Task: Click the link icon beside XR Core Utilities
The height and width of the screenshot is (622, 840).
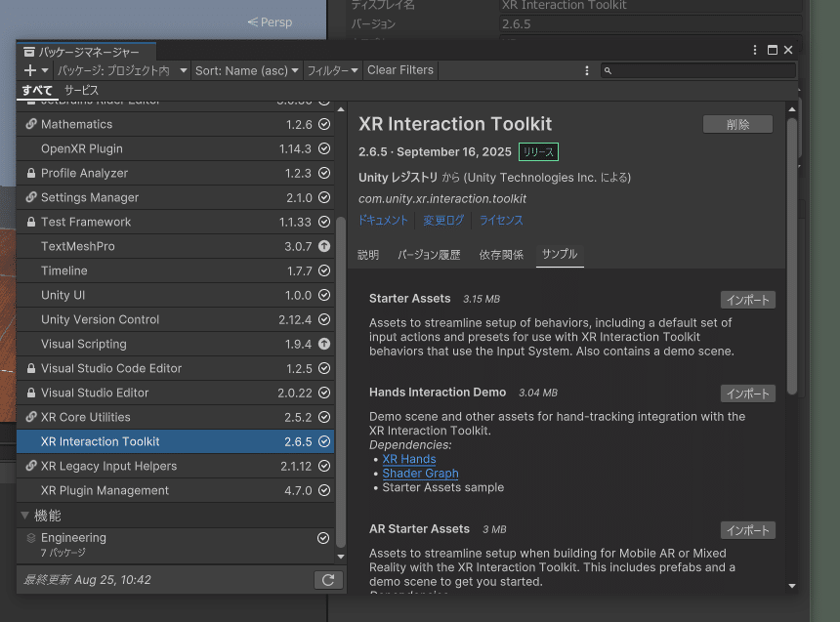Action: tap(31, 417)
